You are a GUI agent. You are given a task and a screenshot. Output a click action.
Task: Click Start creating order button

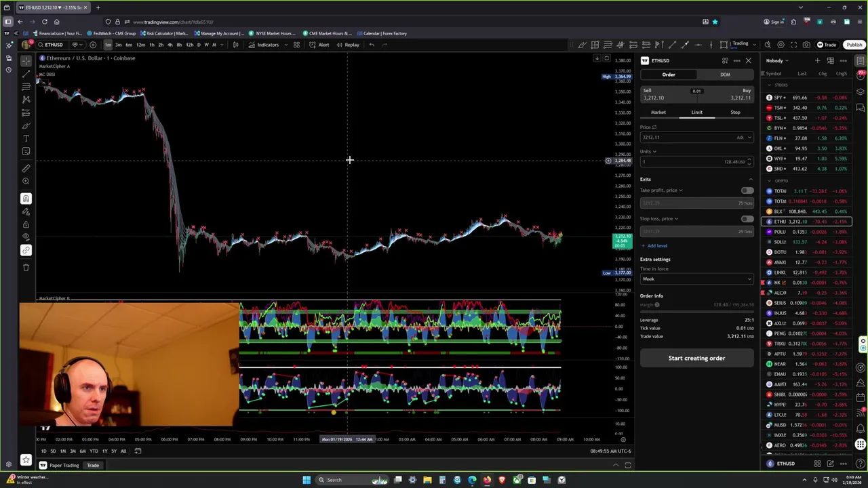pos(696,359)
